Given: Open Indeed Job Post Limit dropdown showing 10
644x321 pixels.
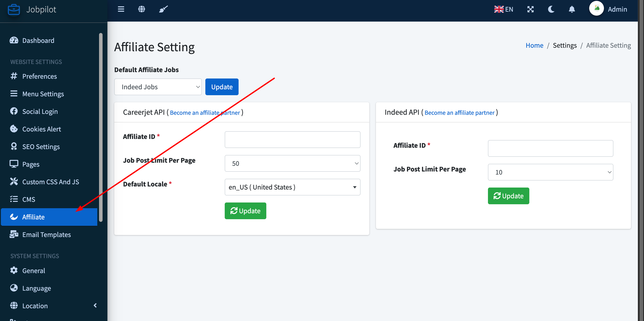Looking at the screenshot, I should [550, 172].
